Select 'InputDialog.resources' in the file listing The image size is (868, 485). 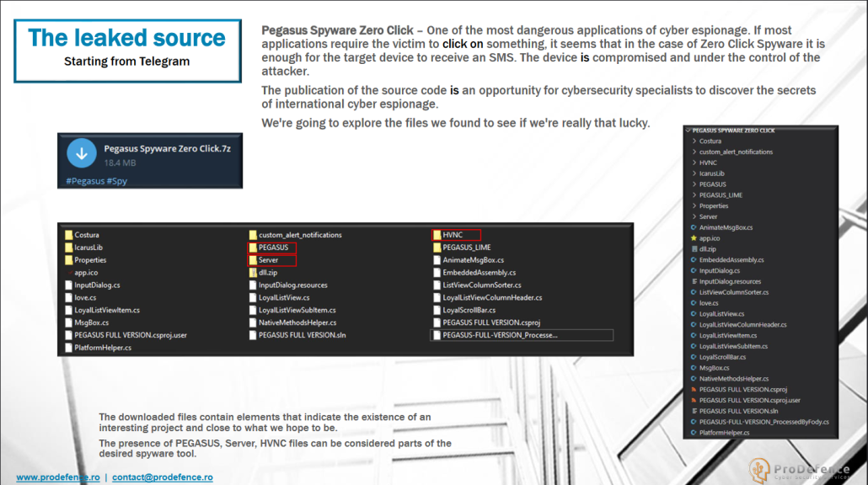(x=292, y=285)
